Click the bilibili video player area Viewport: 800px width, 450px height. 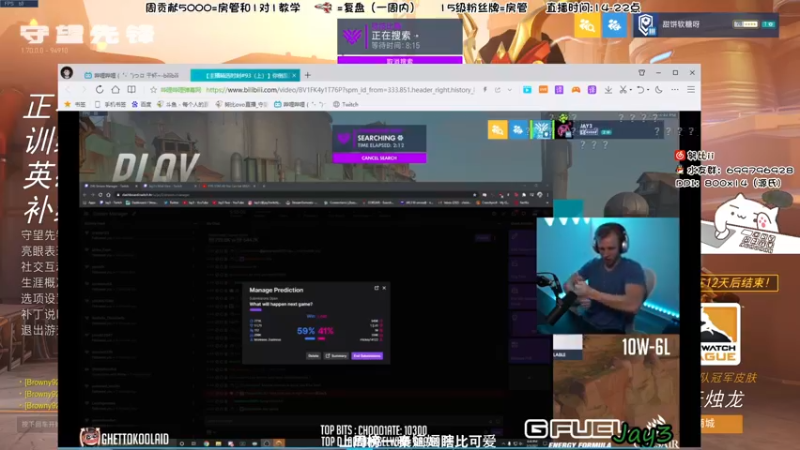pos(379,279)
